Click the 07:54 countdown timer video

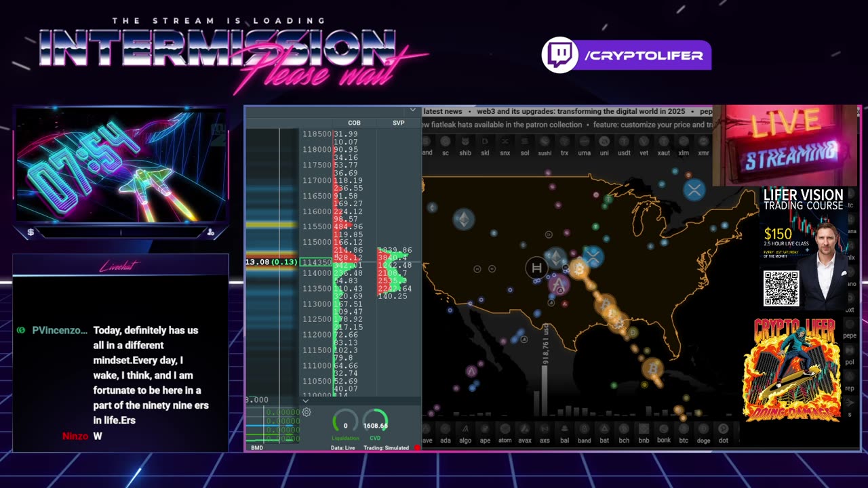[121, 164]
